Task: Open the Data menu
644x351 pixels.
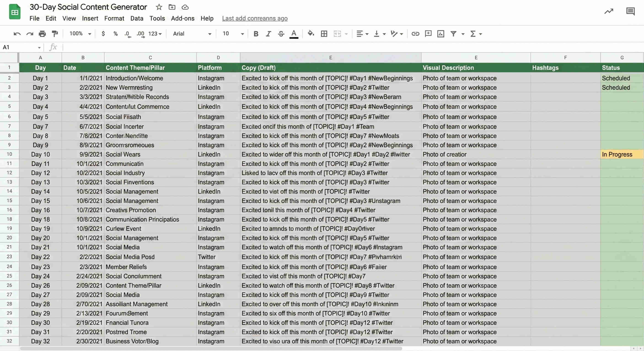Action: point(137,18)
